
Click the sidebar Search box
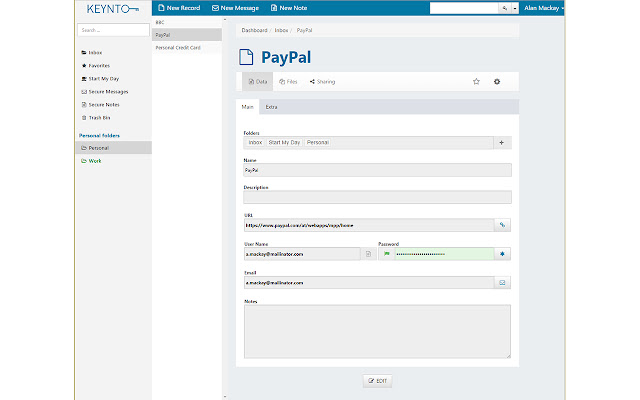pyautogui.click(x=113, y=30)
